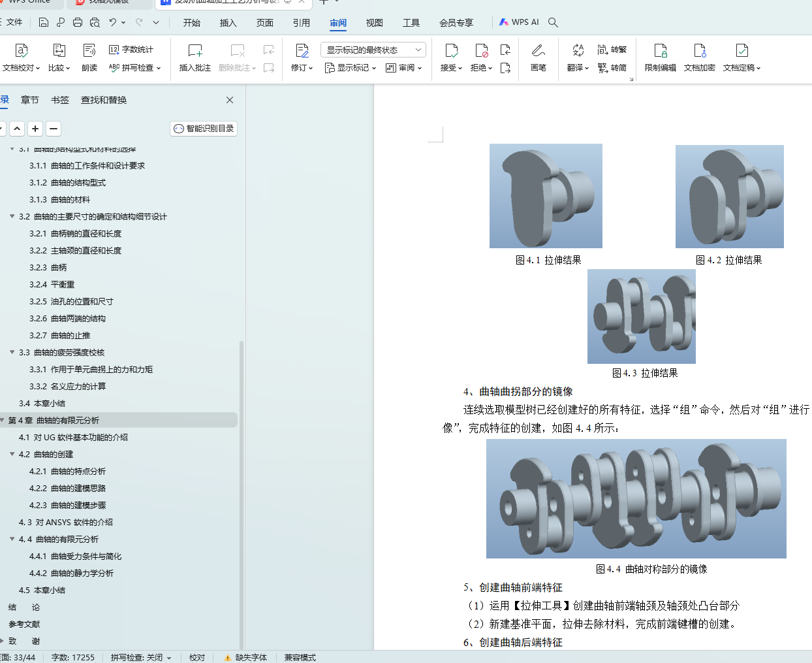Open the 视图 ribbon tab
Viewport: 812px width, 663px height.
click(x=375, y=23)
